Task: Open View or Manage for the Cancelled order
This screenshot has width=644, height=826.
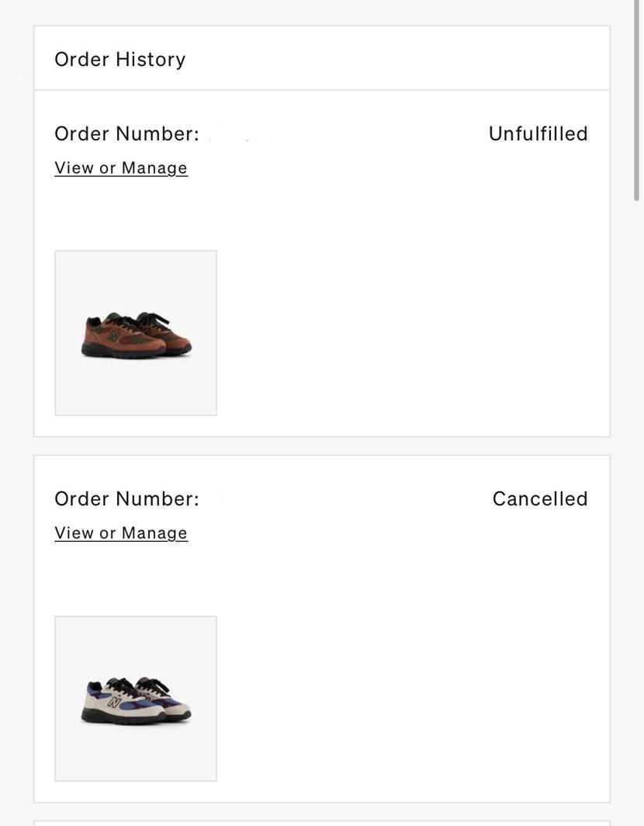Action: (x=121, y=533)
